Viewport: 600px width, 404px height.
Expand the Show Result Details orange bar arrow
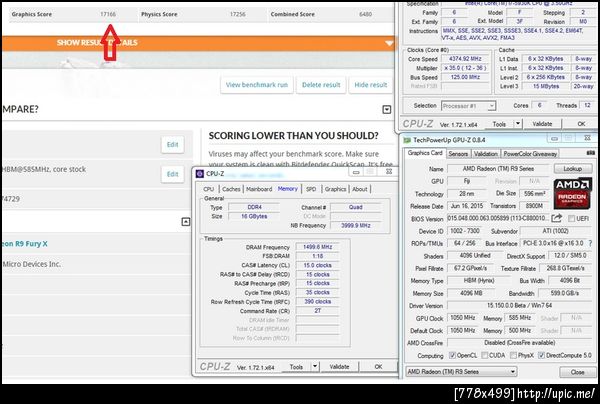(x=389, y=43)
